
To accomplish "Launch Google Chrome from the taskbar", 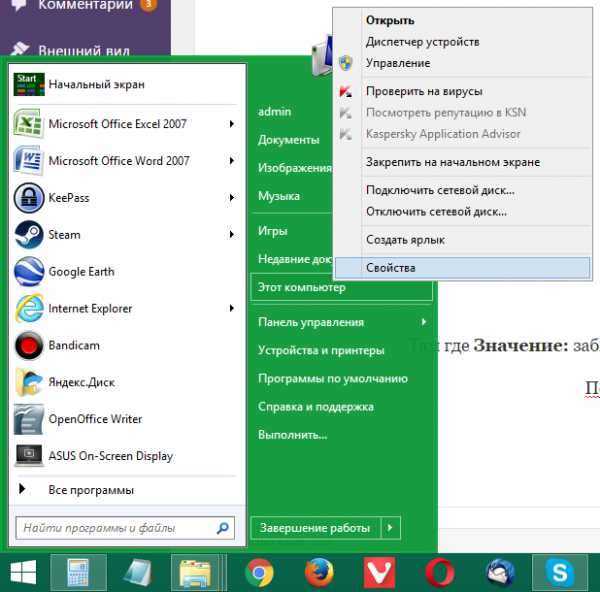I will 259,573.
